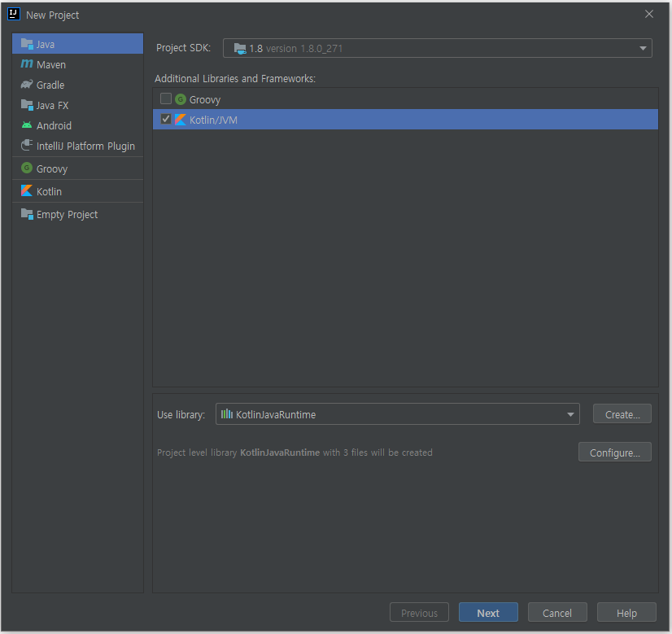Viewport: 672px width, 634px height.
Task: Choose the Kotlin logo in the sidebar
Action: click(27, 190)
